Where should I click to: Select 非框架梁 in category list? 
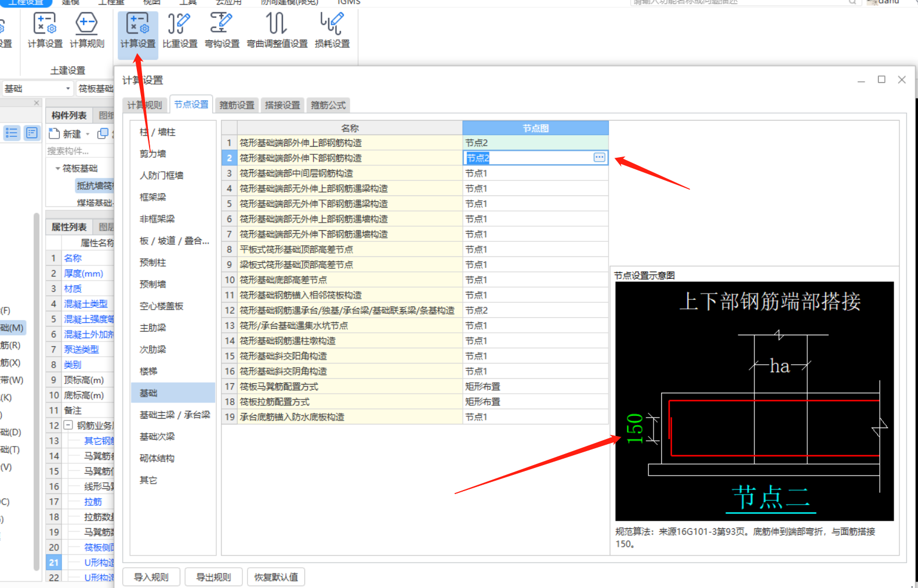point(157,219)
